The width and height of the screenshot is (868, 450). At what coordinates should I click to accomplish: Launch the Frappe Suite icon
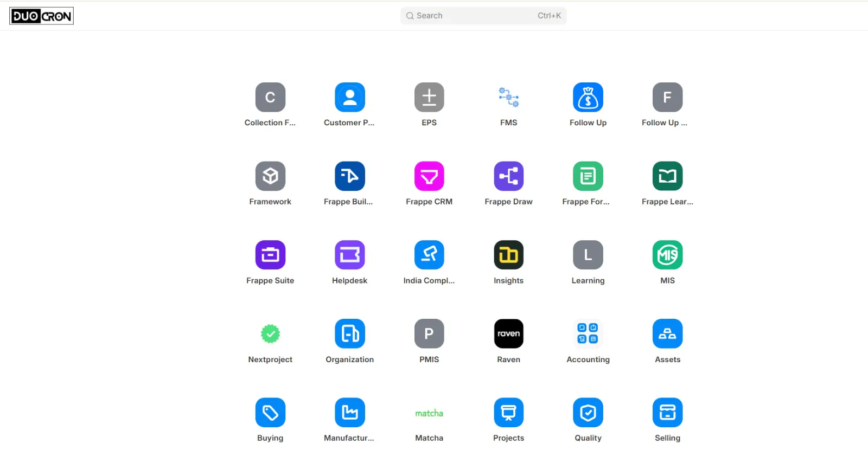tap(270, 255)
